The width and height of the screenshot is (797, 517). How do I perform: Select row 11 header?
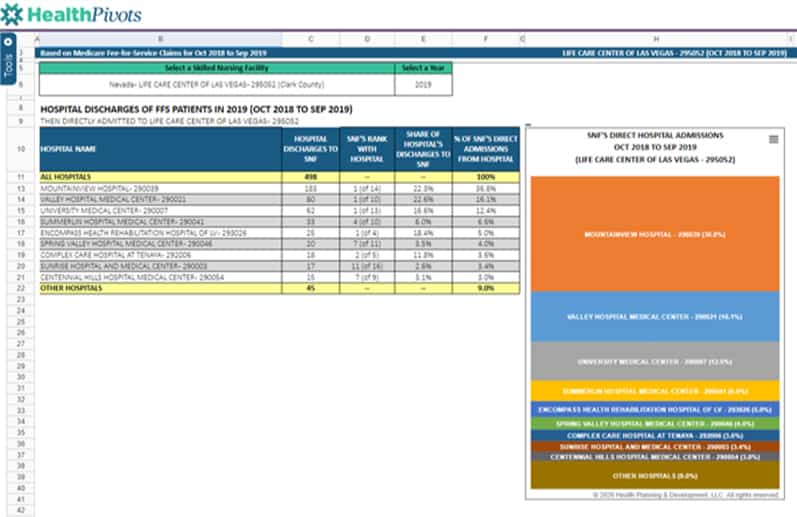pyautogui.click(x=21, y=177)
